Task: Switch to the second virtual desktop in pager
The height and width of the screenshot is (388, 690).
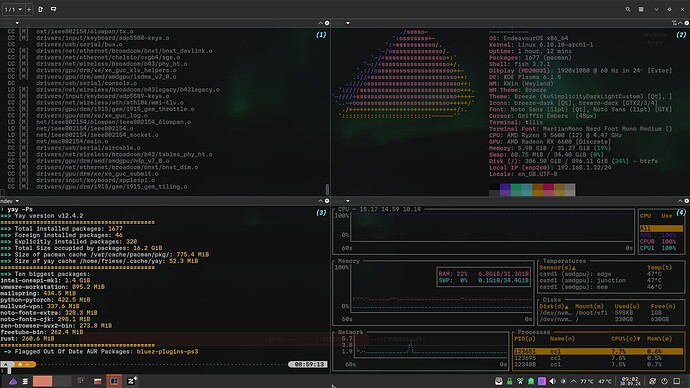Action: click(x=62, y=381)
